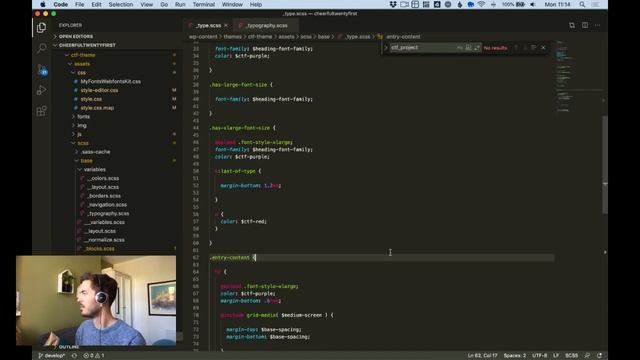The height and width of the screenshot is (360, 640).
Task: Click the volume icon in menu bar
Action: pos(533,4)
